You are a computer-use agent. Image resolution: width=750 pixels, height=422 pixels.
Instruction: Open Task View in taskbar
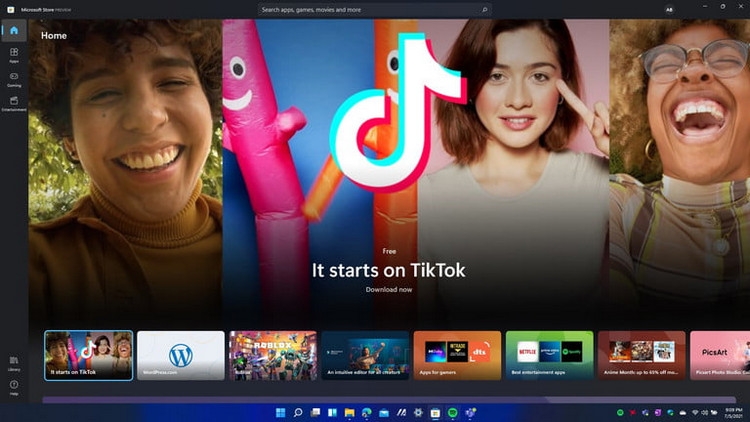(315, 412)
